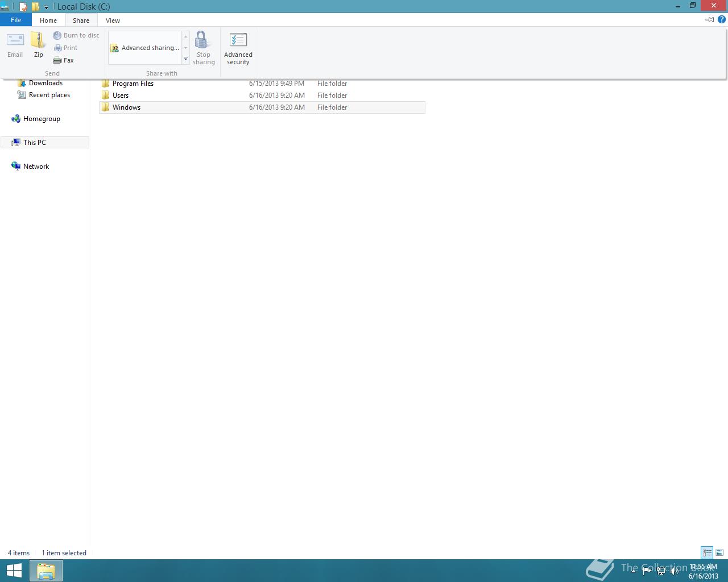728x582 pixels.
Task: Click the network tray icon
Action: [x=661, y=571]
